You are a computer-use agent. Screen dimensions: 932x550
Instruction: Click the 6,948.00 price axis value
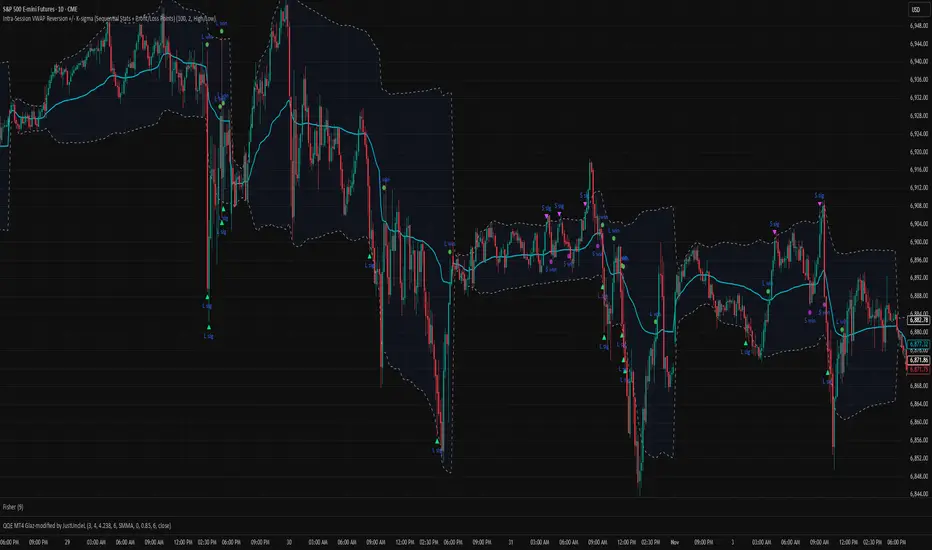918,26
